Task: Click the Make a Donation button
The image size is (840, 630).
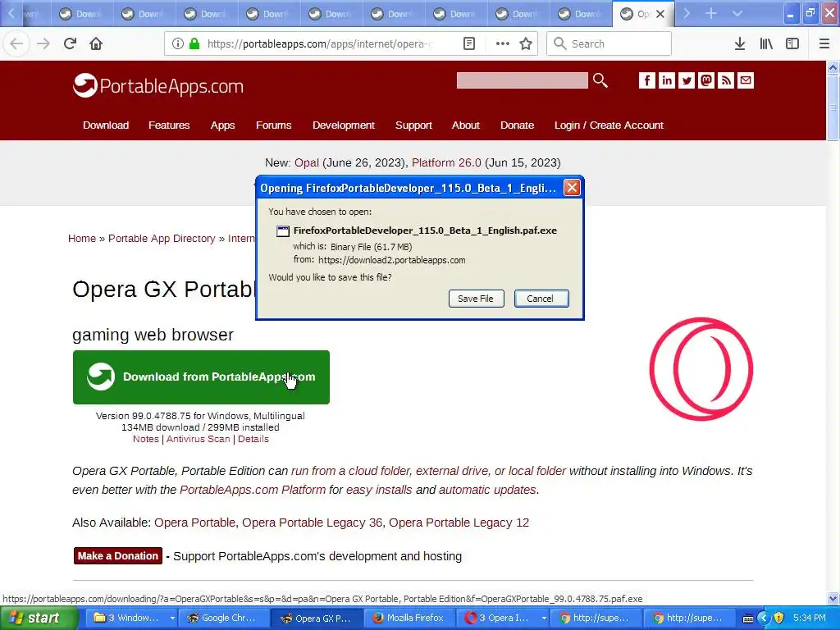Action: coord(118,556)
